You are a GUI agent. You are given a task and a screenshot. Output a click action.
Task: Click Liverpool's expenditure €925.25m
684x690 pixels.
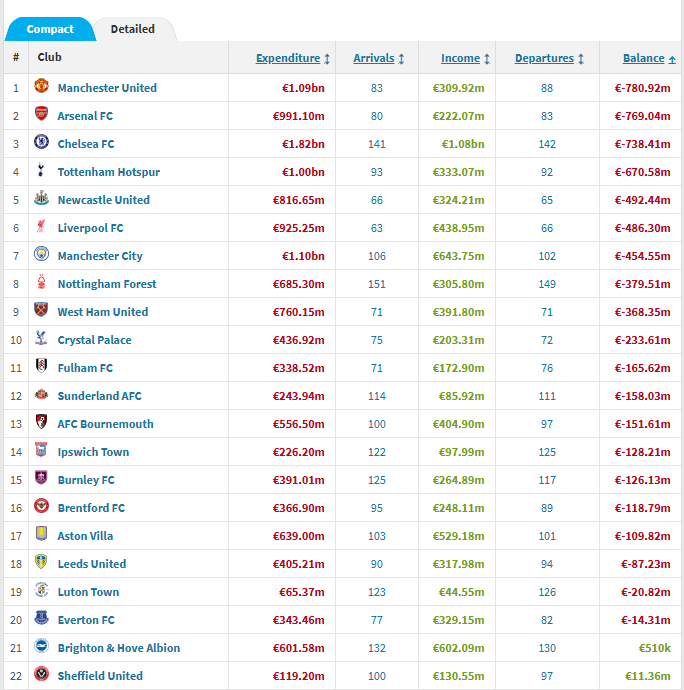pyautogui.click(x=298, y=228)
